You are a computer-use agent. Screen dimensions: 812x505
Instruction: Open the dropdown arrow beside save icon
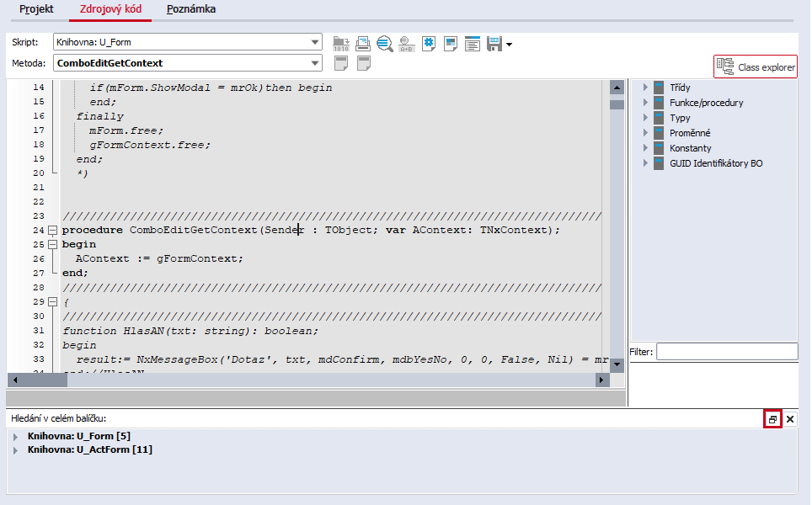[509, 45]
